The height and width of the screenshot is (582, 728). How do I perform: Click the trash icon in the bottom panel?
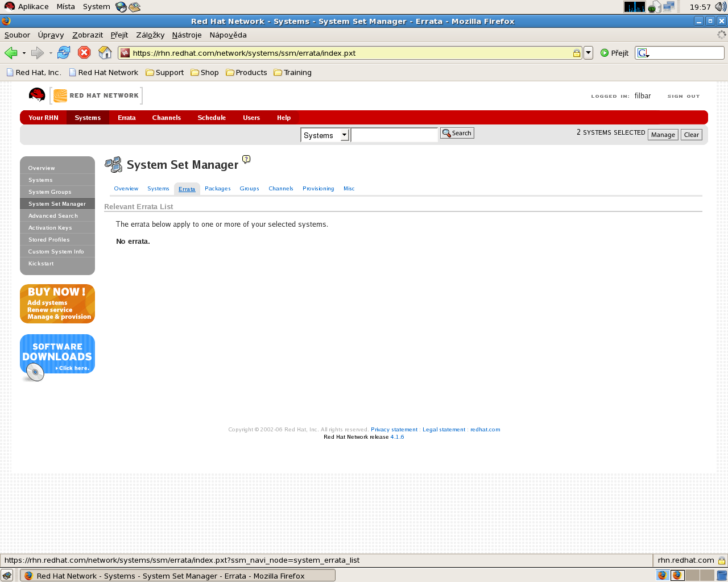click(x=722, y=575)
